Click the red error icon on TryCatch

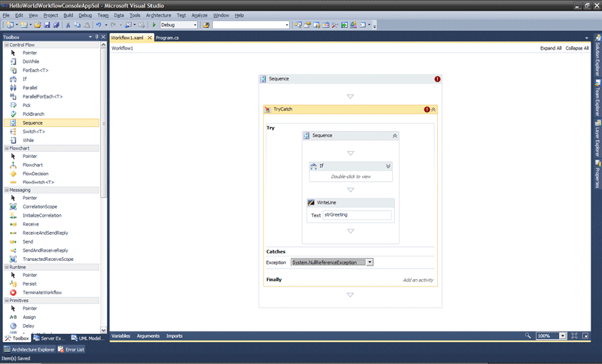(x=427, y=109)
